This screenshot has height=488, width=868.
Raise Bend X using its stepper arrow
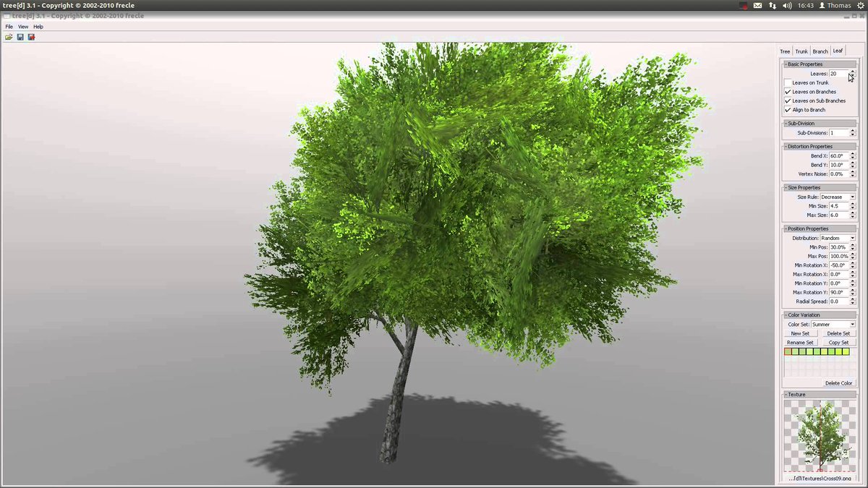(853, 153)
